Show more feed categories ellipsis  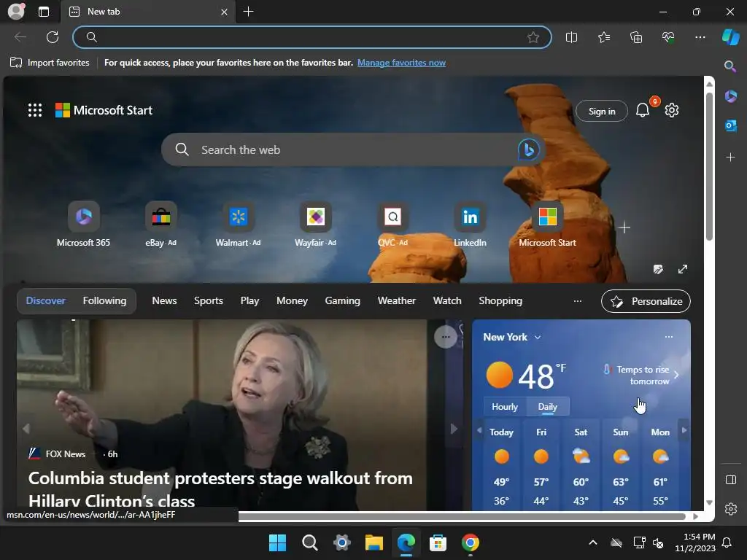(578, 301)
